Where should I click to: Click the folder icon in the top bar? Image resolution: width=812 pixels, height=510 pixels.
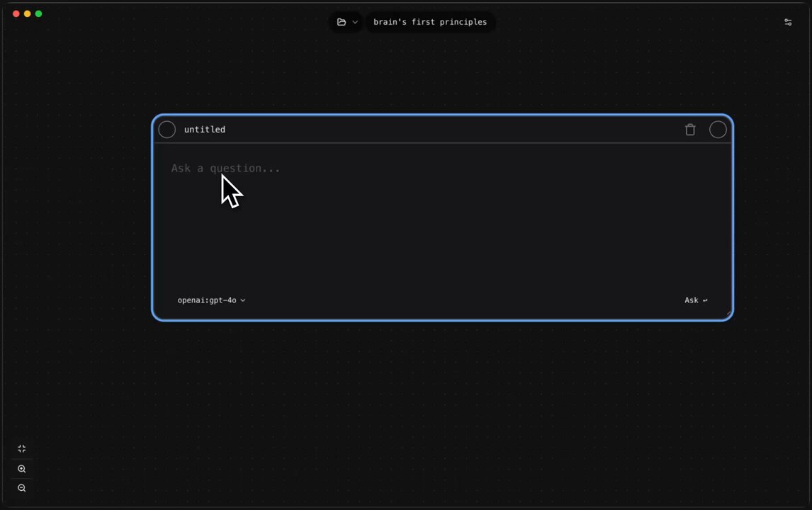coord(342,22)
